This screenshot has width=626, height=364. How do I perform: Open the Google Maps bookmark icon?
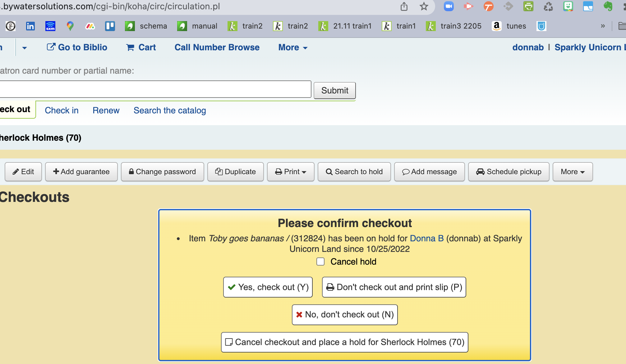point(70,26)
